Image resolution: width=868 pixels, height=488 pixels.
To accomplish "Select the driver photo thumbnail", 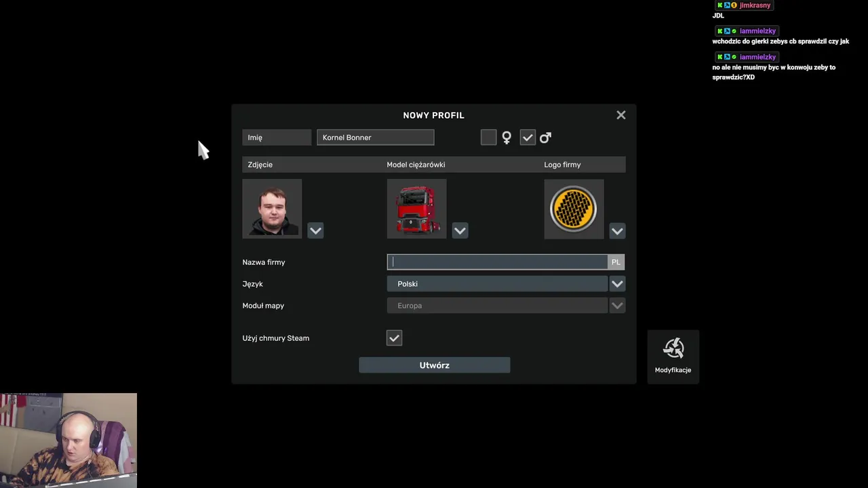I will [x=272, y=209].
